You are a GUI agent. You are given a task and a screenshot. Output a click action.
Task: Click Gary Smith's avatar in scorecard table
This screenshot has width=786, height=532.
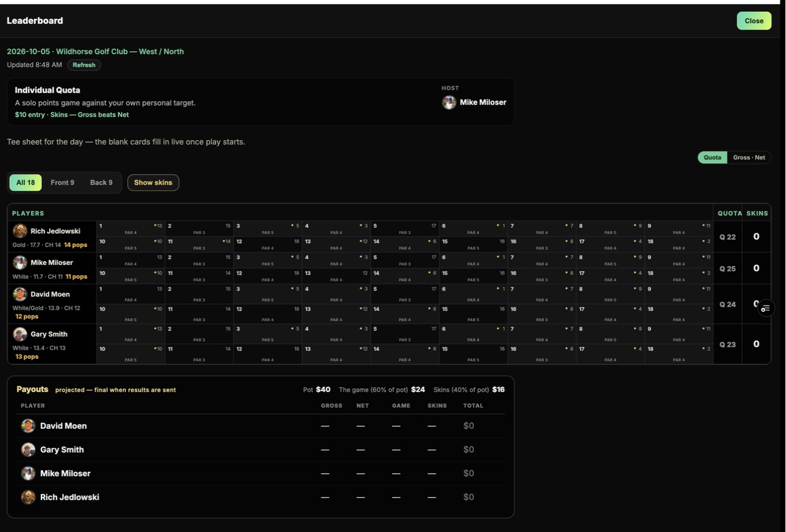point(20,334)
